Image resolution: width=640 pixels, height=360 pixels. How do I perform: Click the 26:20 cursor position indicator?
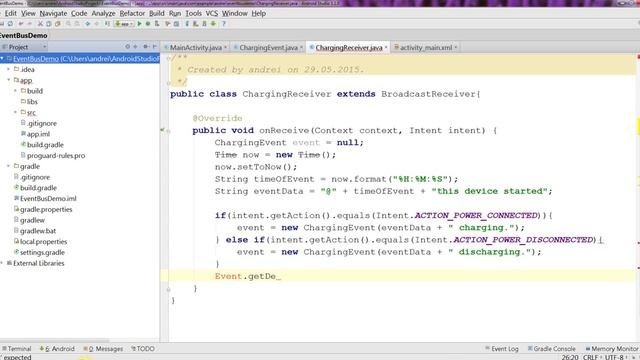[x=569, y=357]
